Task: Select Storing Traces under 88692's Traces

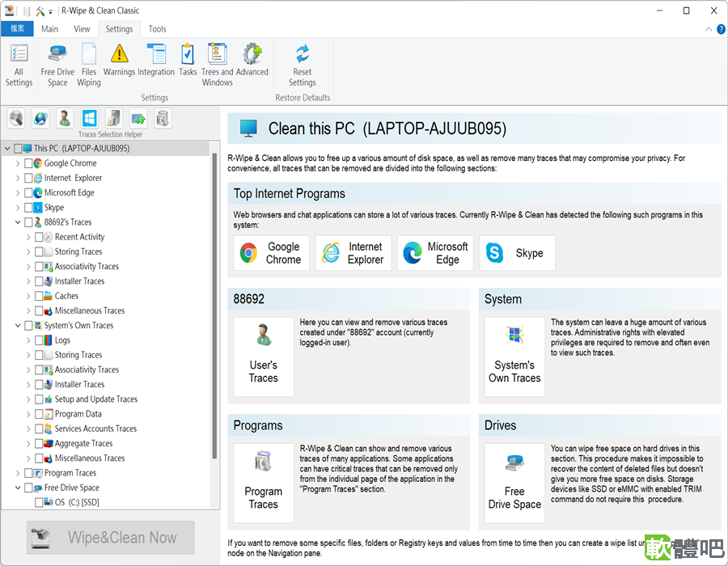Action: 78,252
